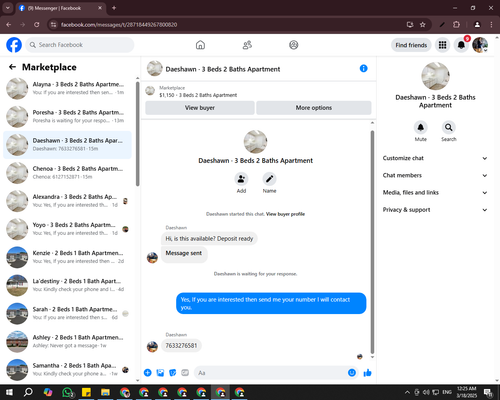The image size is (500, 400).
Task: Mute the conversation with bell icon
Action: tap(421, 127)
